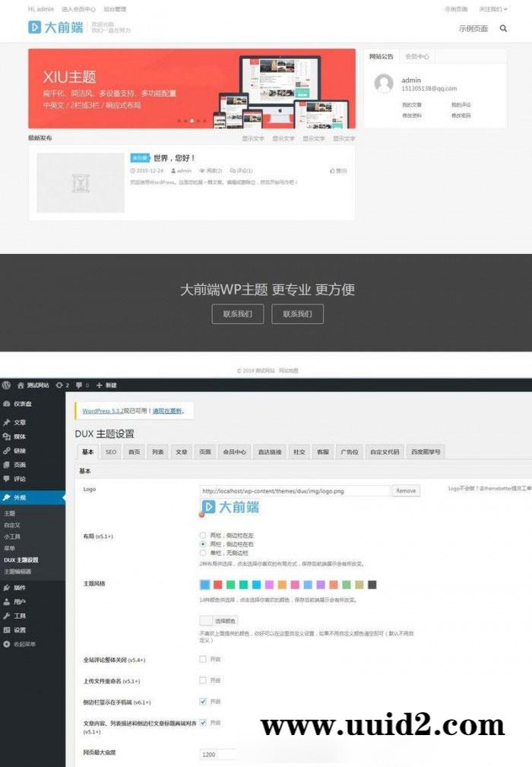
Task: Open the site home icon in admin bar
Action: 21,385
